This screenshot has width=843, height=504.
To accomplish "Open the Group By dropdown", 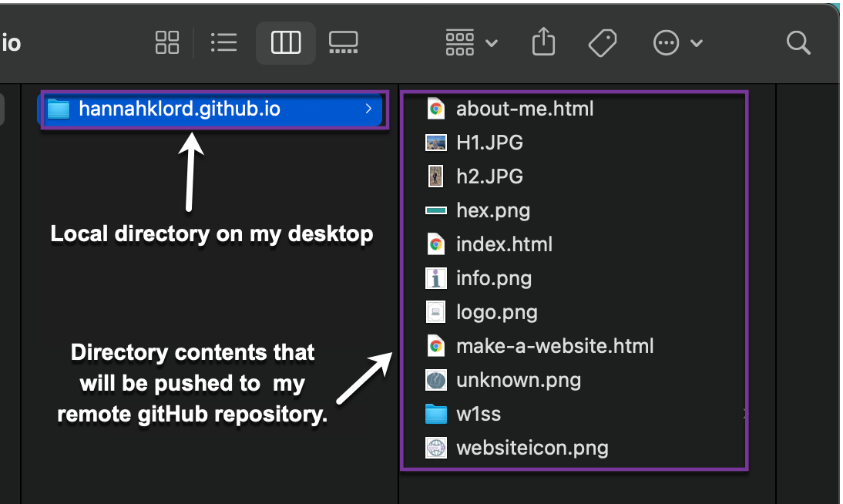I will pyautogui.click(x=471, y=42).
